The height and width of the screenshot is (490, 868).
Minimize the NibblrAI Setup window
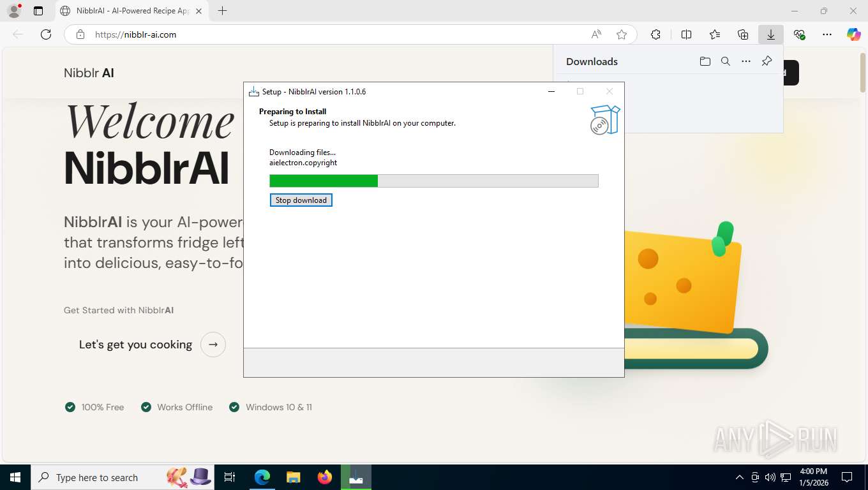click(x=551, y=91)
